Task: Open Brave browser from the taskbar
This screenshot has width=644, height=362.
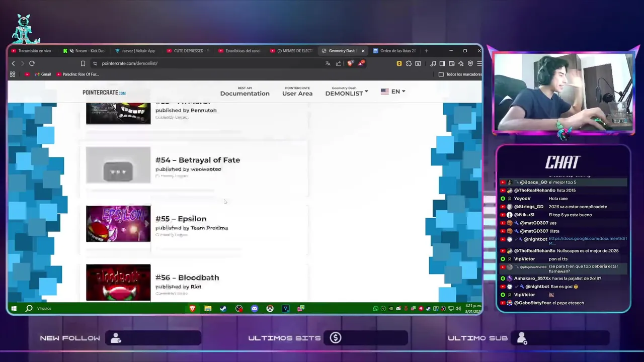Action: click(x=192, y=308)
